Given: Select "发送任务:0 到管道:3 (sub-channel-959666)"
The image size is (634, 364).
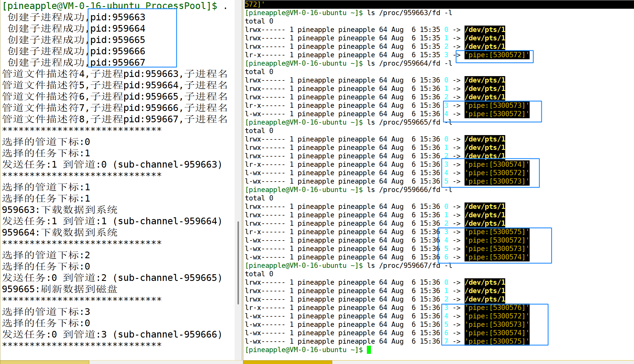Looking at the screenshot, I should coord(112,334).
